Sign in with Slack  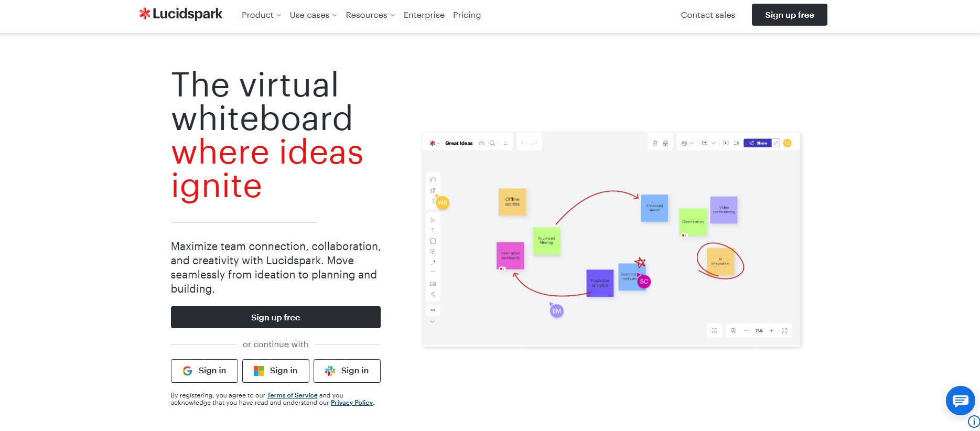[x=347, y=371]
